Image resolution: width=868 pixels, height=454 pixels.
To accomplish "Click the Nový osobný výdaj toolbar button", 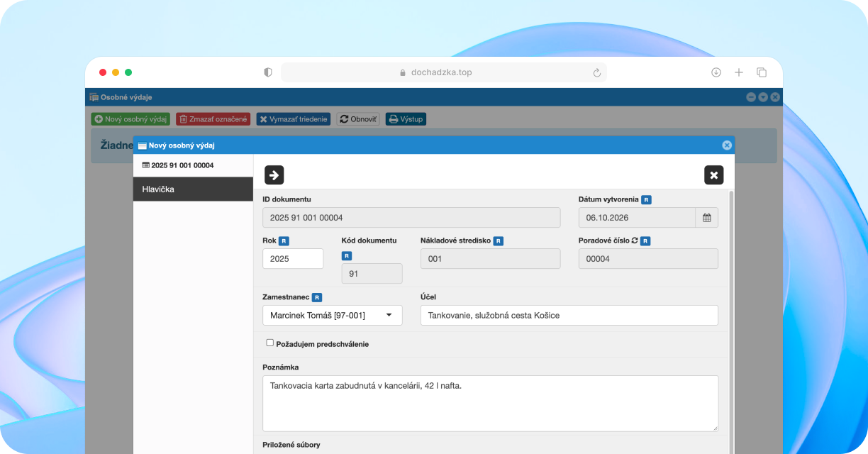I will click(x=130, y=119).
